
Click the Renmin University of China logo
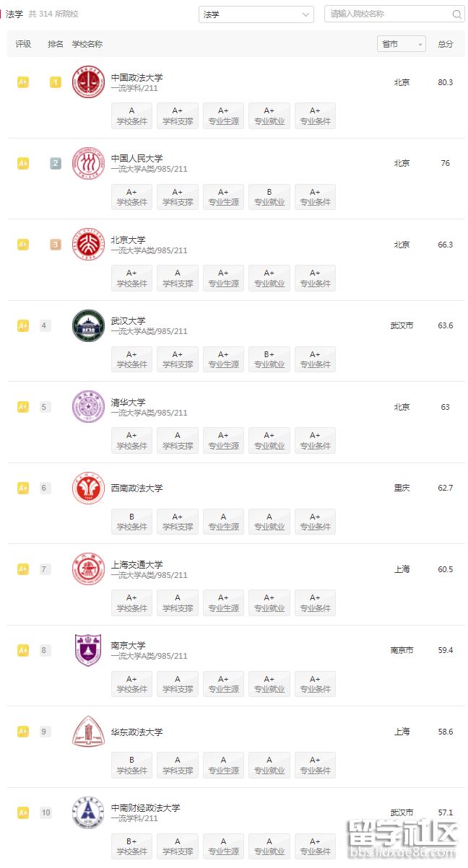click(88, 164)
